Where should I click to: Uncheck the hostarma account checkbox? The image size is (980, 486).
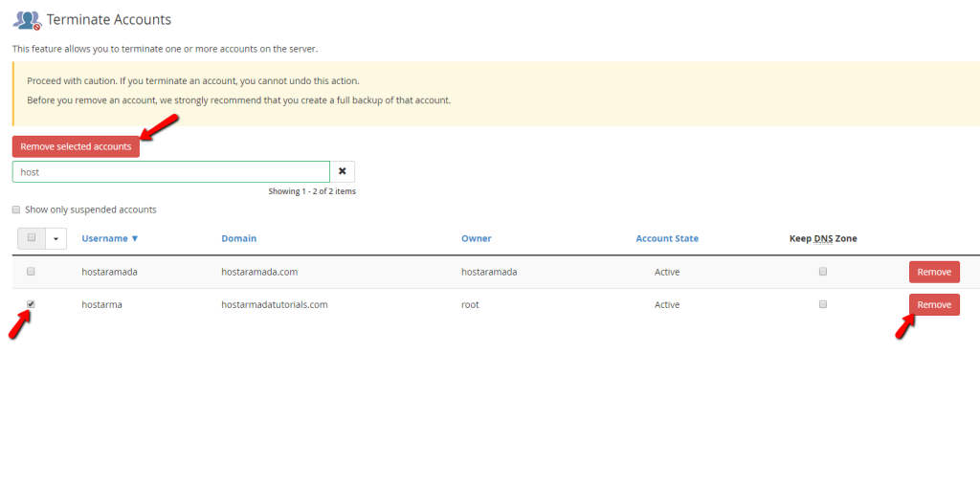pos(32,304)
